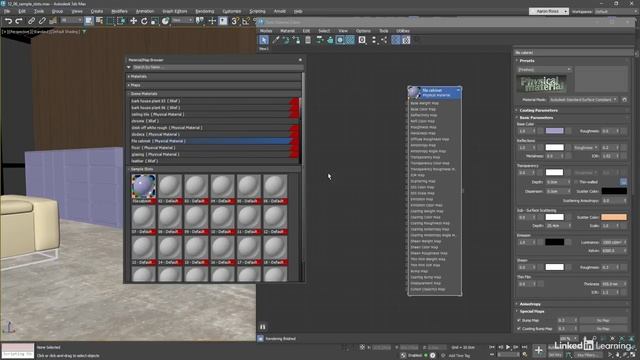Screen dimensions: 640x360
Task: Click the Delete Selected trash icon in Slate toolbar
Action: coord(308,40)
